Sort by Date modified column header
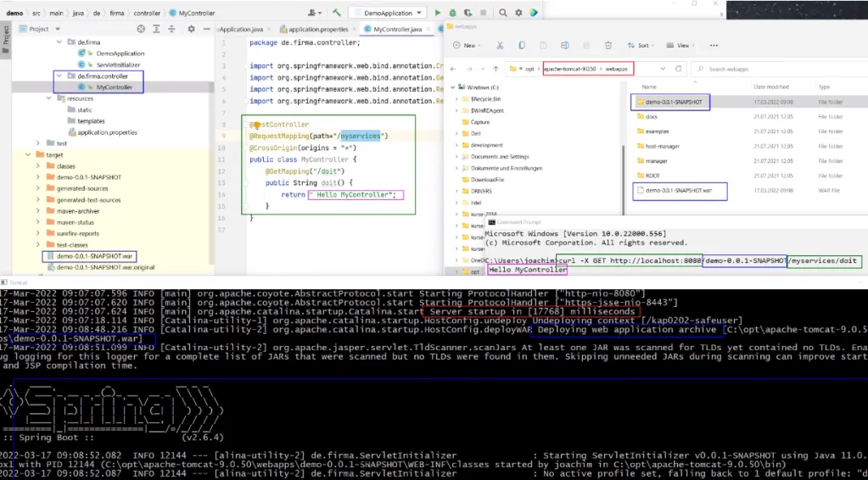This screenshot has height=480, width=868. coord(771,87)
